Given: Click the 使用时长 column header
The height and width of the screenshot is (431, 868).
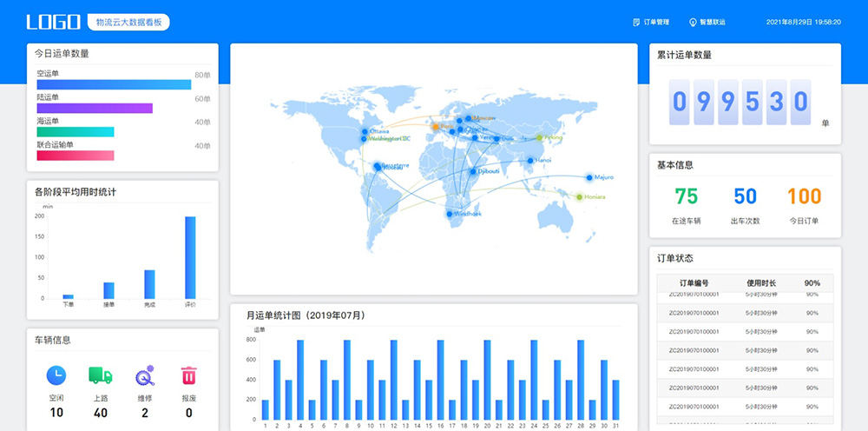Looking at the screenshot, I should [x=761, y=283].
